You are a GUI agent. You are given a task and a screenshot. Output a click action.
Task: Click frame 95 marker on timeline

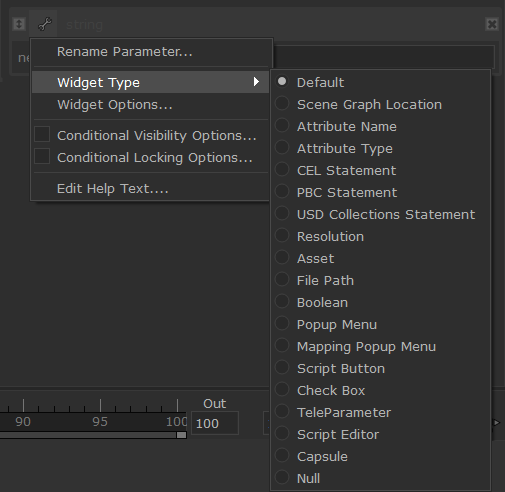pos(100,421)
